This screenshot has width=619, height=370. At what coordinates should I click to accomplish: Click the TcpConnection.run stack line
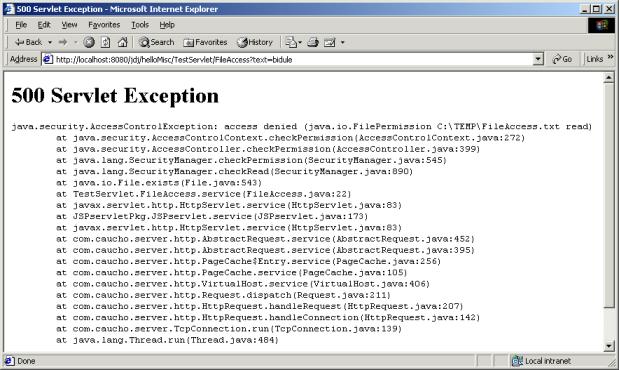[229, 329]
